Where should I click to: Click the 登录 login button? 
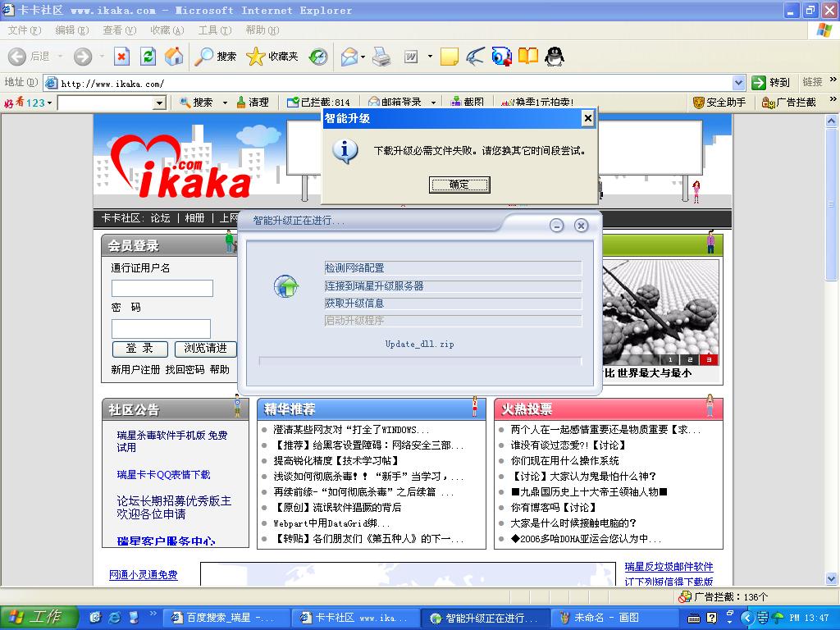click(139, 349)
